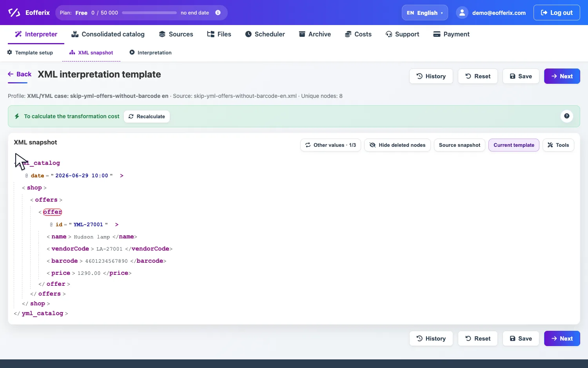Click the Log out button
Image resolution: width=588 pixels, height=368 pixels.
click(x=557, y=13)
